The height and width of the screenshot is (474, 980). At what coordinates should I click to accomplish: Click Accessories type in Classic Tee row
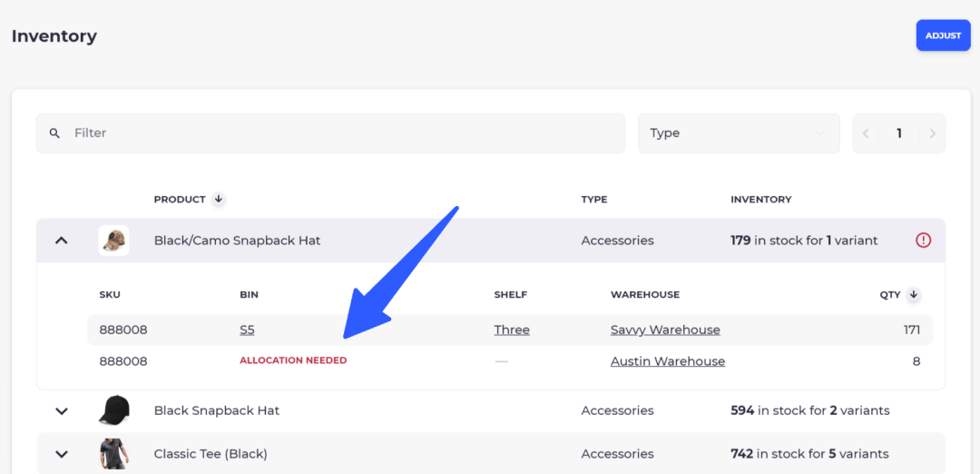(618, 454)
